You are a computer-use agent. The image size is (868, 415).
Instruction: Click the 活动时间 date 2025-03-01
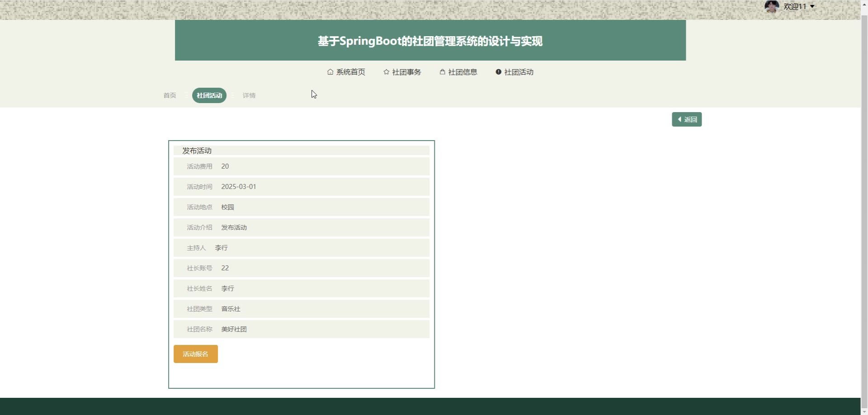[x=239, y=187]
